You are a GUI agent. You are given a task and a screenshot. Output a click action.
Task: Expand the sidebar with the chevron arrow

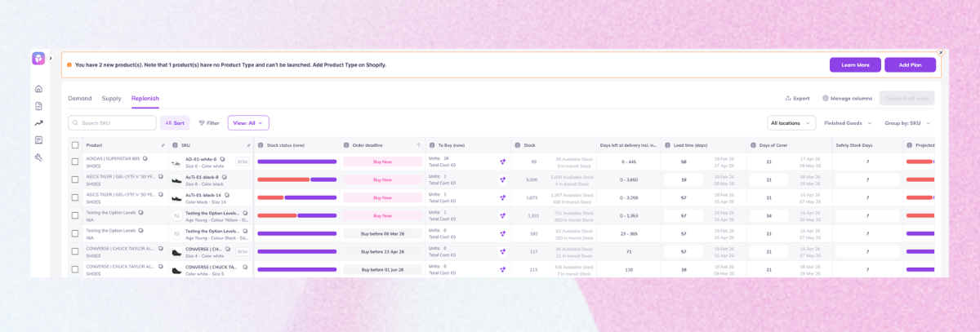pyautogui.click(x=51, y=58)
